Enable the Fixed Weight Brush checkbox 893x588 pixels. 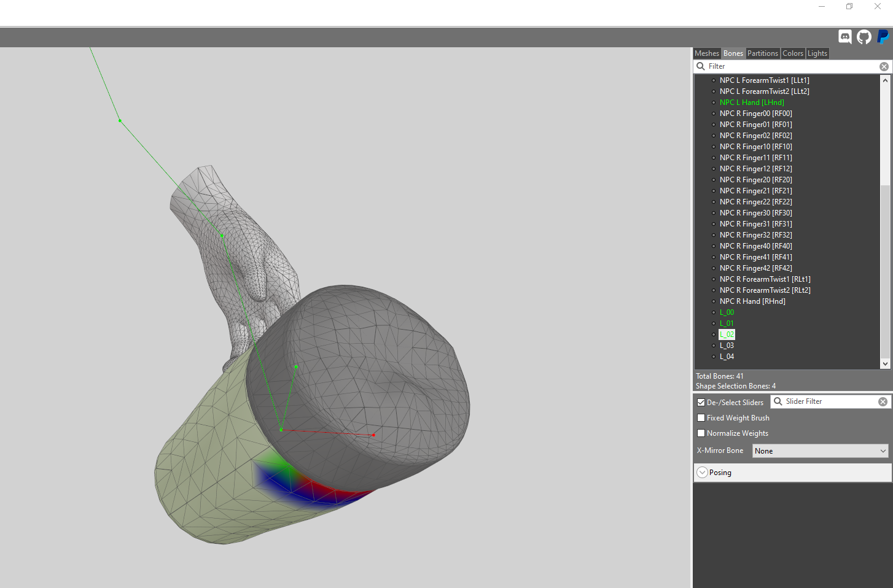click(x=701, y=418)
